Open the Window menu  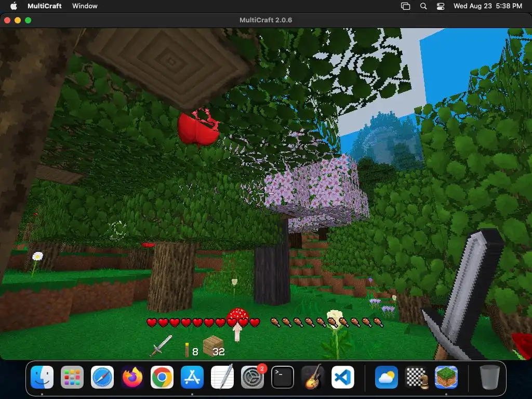click(85, 6)
